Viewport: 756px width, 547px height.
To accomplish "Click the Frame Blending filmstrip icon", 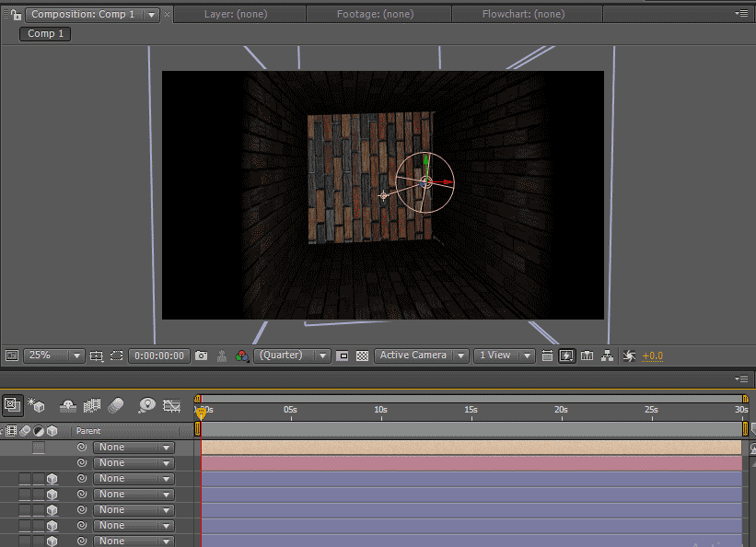I will tap(92, 405).
